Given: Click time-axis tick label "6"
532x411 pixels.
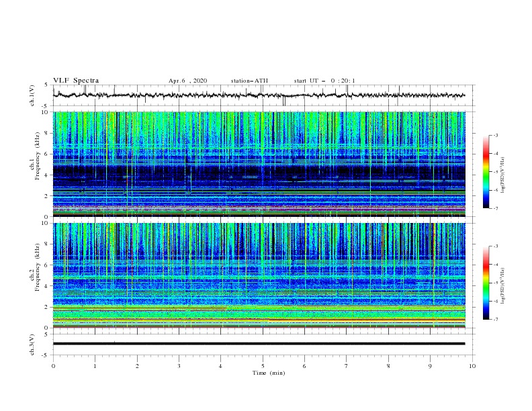Looking at the screenshot, I should pos(305,366).
